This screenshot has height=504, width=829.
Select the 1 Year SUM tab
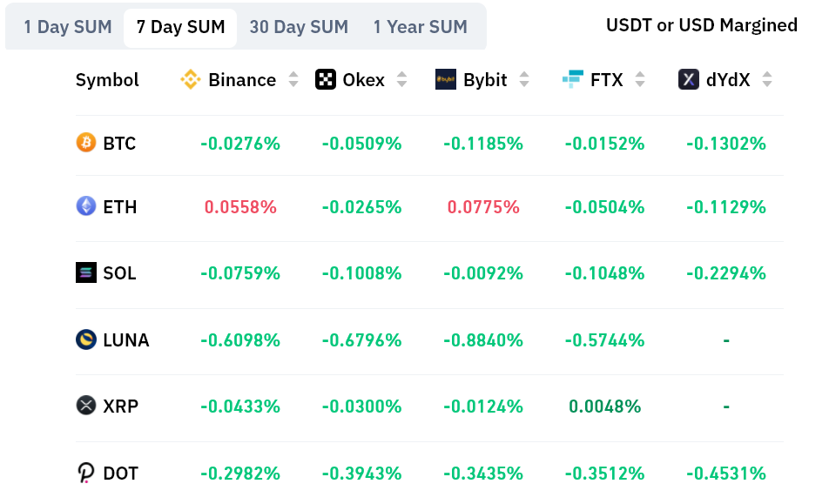(x=421, y=27)
